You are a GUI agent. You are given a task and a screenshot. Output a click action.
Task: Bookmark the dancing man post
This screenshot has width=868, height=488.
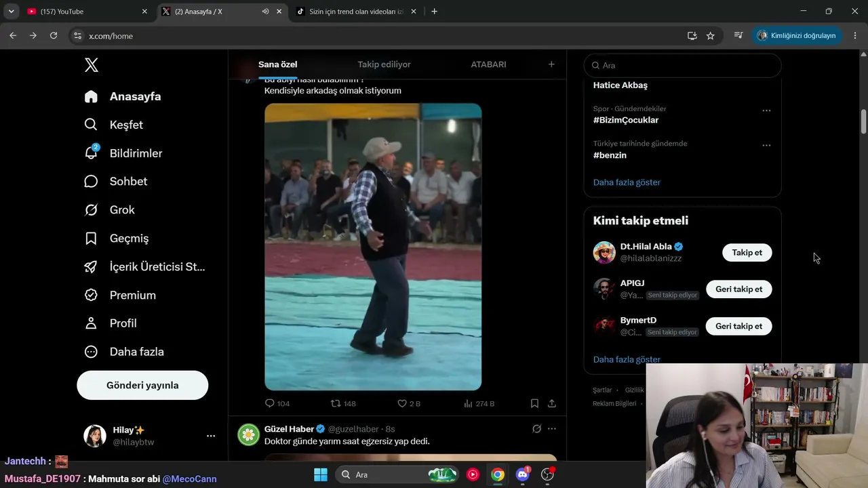(534, 403)
